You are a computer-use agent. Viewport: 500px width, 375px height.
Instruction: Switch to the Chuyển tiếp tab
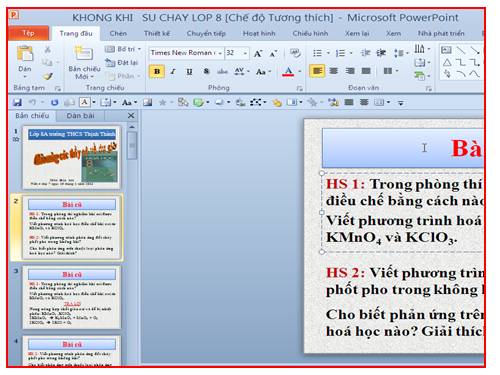tap(206, 33)
